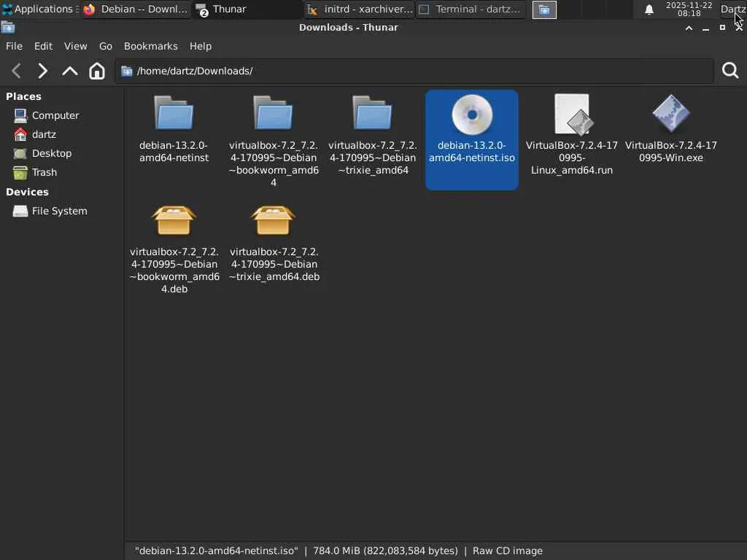Go forward with the right arrow button
This screenshot has height=560, width=747.
[x=43, y=71]
